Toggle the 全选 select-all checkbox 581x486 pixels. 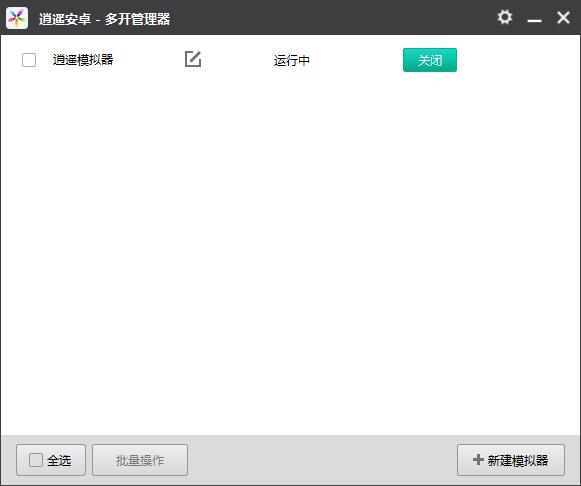(36, 460)
